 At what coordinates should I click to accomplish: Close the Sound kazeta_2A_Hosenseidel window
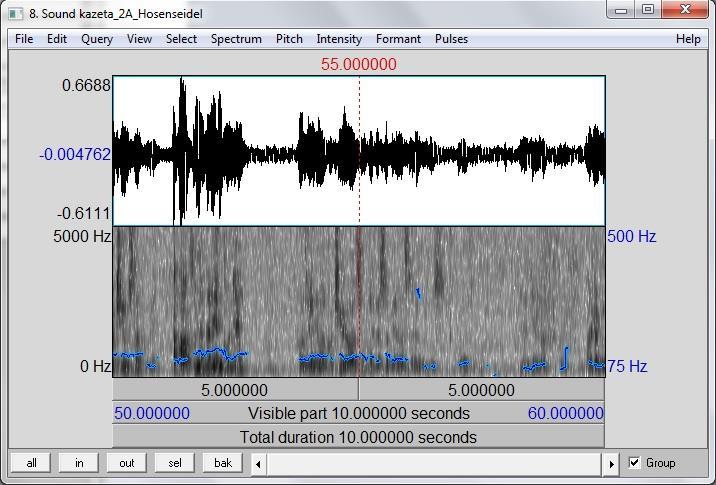point(685,10)
